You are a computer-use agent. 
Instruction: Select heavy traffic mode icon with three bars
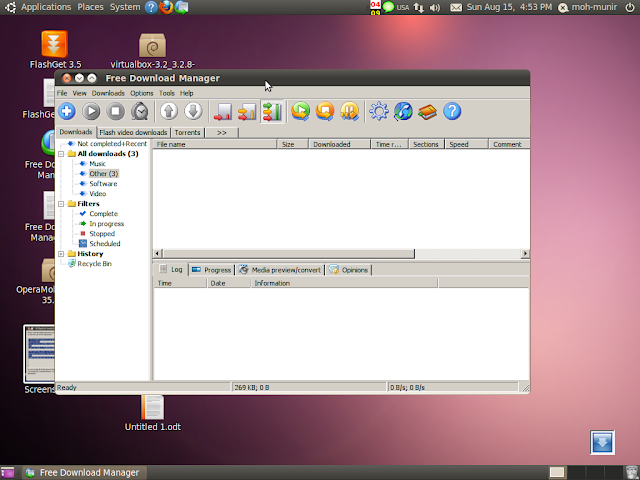(x=271, y=112)
